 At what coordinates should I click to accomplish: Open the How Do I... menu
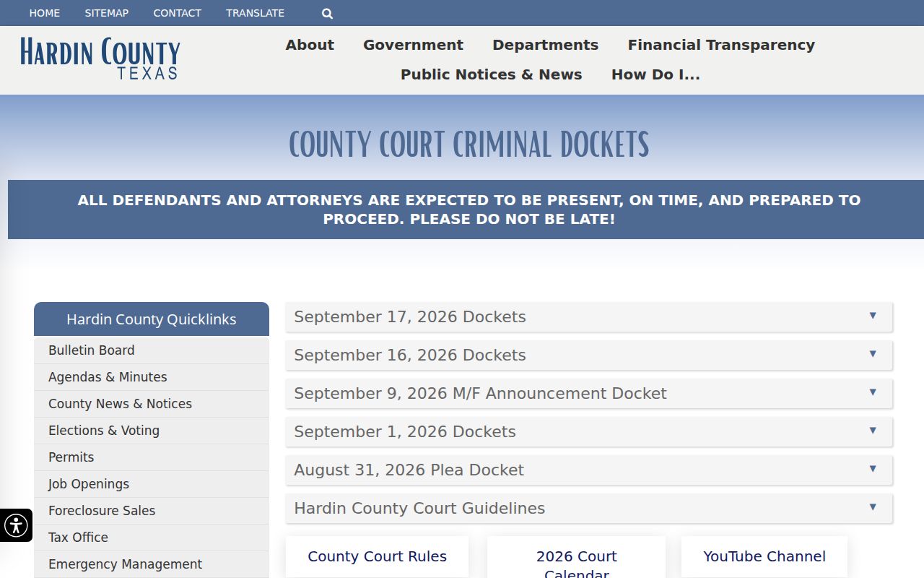[655, 74]
